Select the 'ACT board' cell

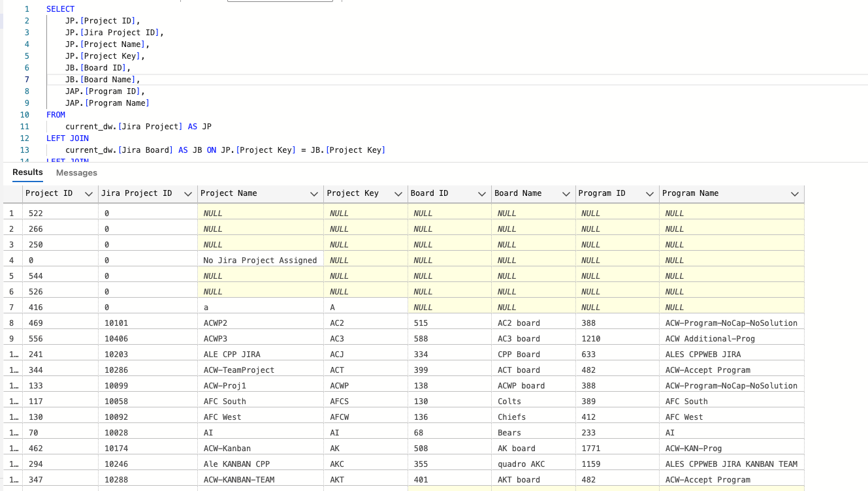(534, 370)
